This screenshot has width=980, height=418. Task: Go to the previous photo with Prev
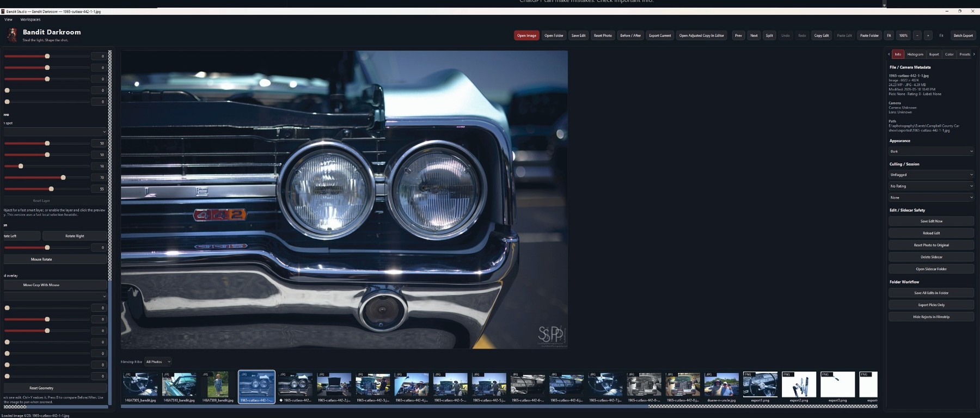[738, 35]
